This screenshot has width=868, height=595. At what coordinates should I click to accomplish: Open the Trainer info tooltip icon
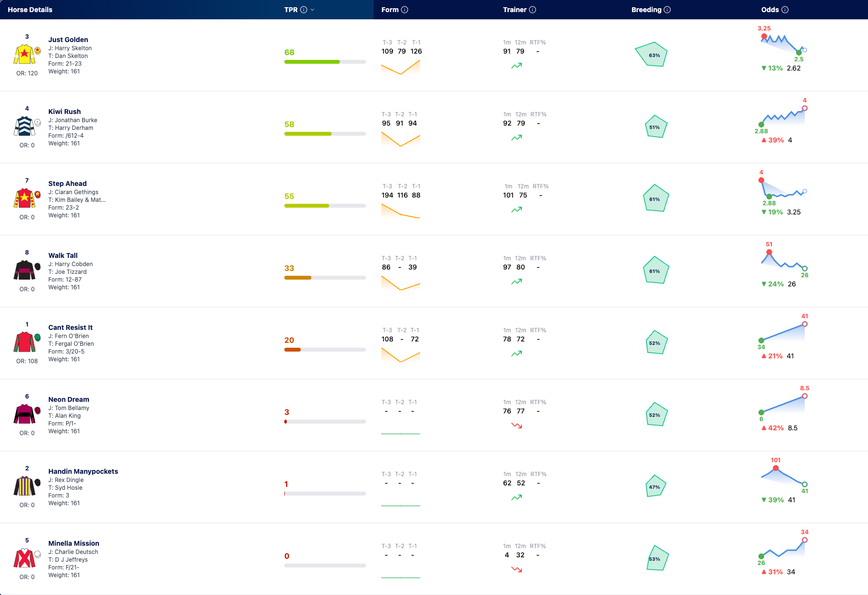(532, 10)
